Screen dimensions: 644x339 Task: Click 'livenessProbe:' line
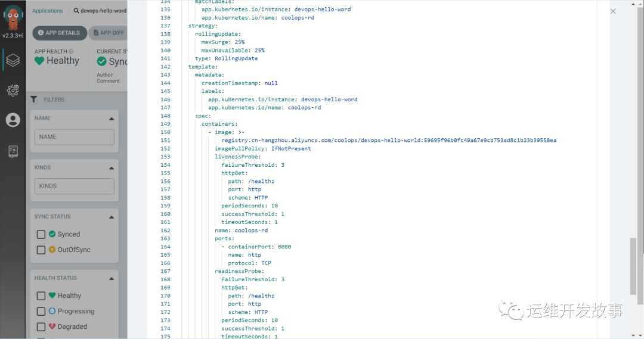click(238, 157)
